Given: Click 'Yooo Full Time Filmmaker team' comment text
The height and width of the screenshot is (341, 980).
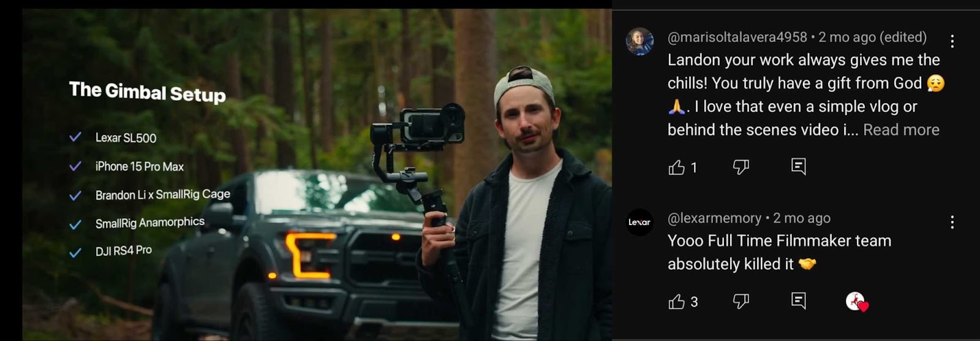Looking at the screenshot, I should (x=779, y=241).
